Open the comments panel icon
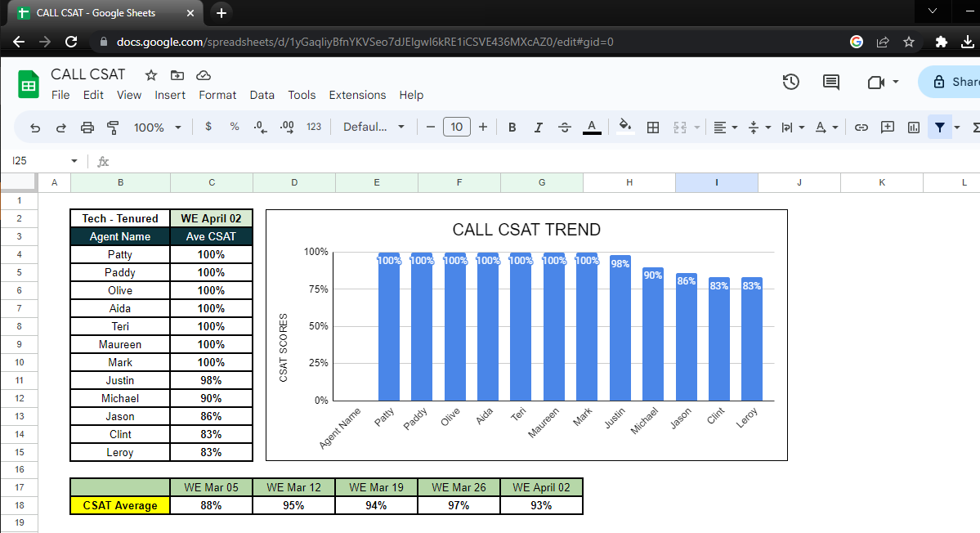Screen dimensions: 980x533 tap(831, 82)
